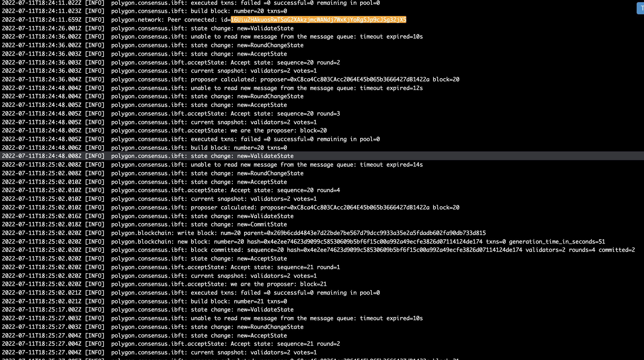Click the 'write block: num=20 parent=' line
The image size is (644, 360).
(244, 233)
